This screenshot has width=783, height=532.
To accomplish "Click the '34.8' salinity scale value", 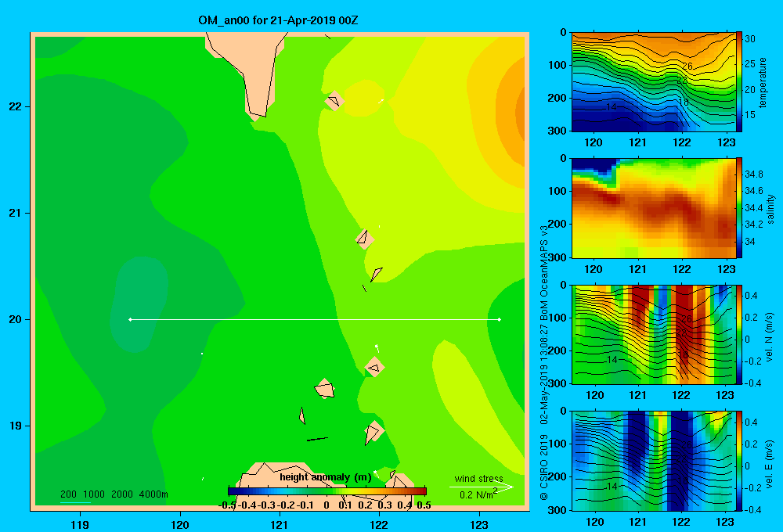I will [x=754, y=174].
